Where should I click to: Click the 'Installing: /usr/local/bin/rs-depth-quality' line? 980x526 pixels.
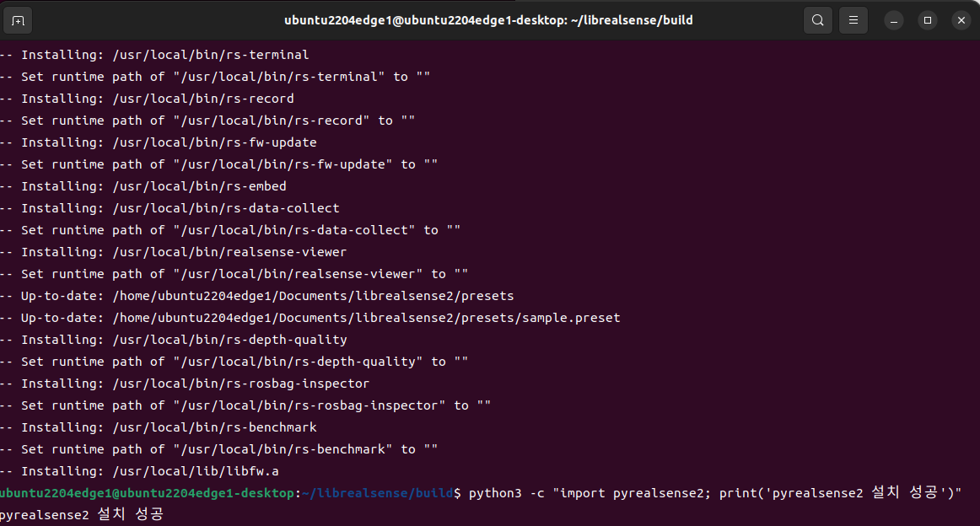pos(174,340)
